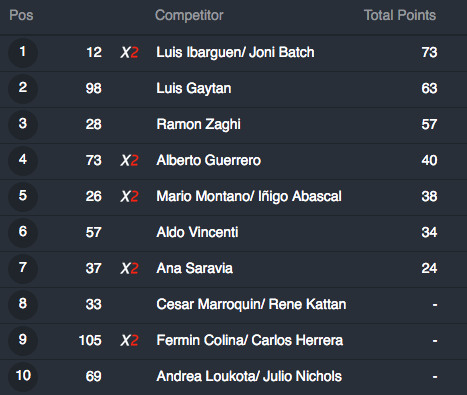Image resolution: width=467 pixels, height=395 pixels.
Task: Click the 73 total points value
Action: pyautogui.click(x=429, y=53)
